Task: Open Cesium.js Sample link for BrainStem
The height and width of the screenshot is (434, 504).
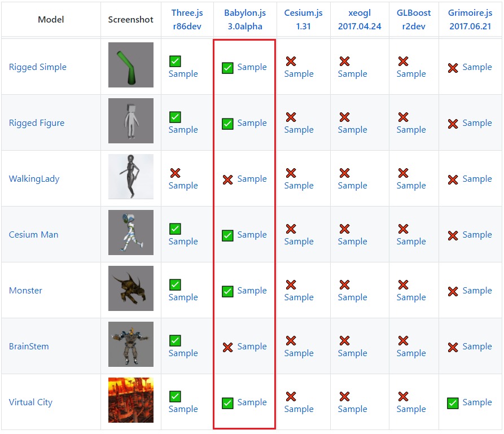Action: 299,353
